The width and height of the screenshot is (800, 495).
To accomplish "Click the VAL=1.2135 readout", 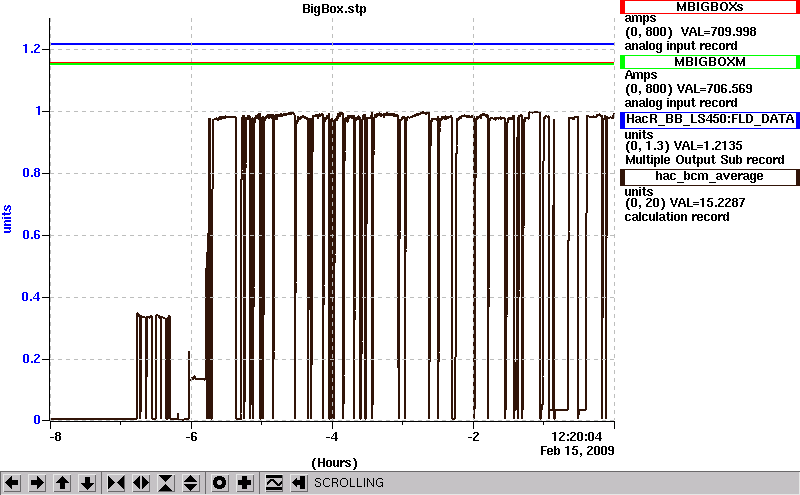I will (x=708, y=146).
